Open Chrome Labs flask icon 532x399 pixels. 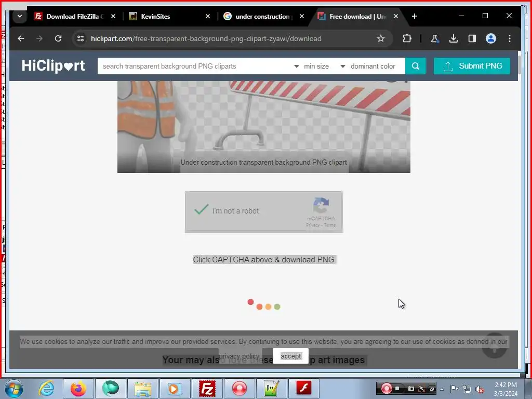[x=435, y=38]
